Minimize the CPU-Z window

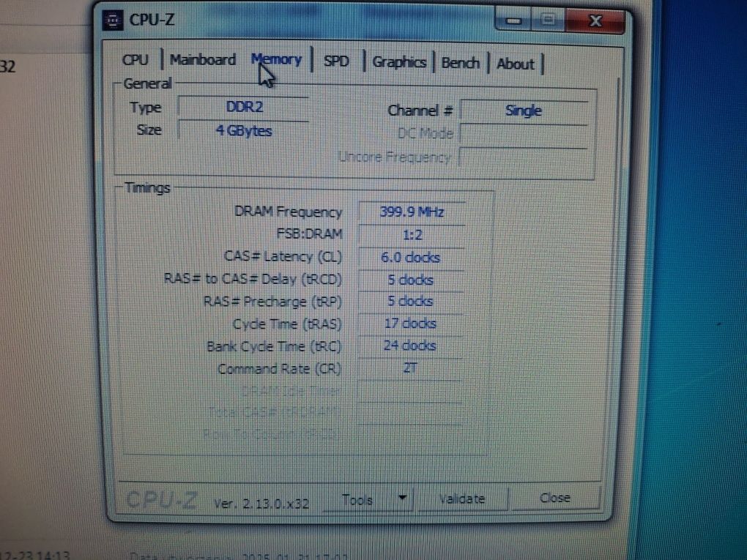pos(513,20)
